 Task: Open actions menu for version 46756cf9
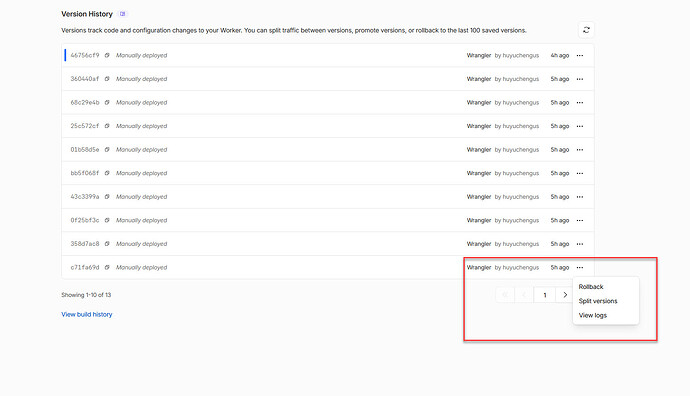click(580, 55)
